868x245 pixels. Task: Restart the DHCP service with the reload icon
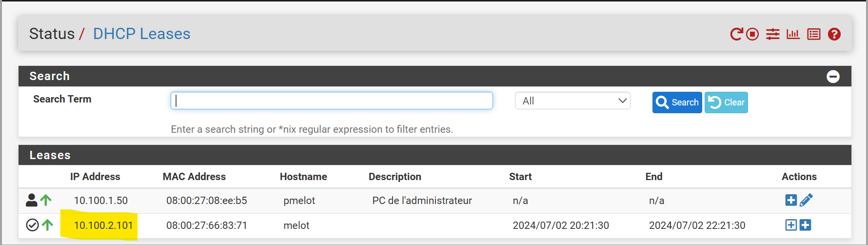pos(736,34)
